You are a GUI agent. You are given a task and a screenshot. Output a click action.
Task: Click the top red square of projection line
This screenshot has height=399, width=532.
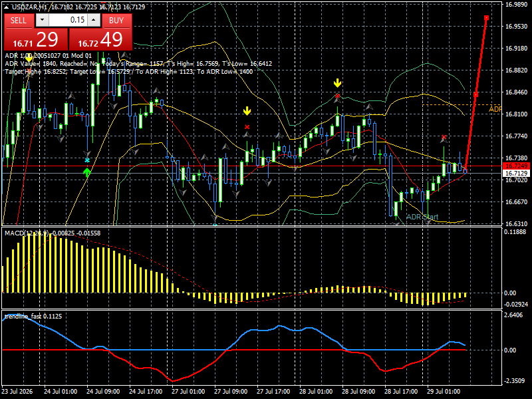pyautogui.click(x=486, y=18)
